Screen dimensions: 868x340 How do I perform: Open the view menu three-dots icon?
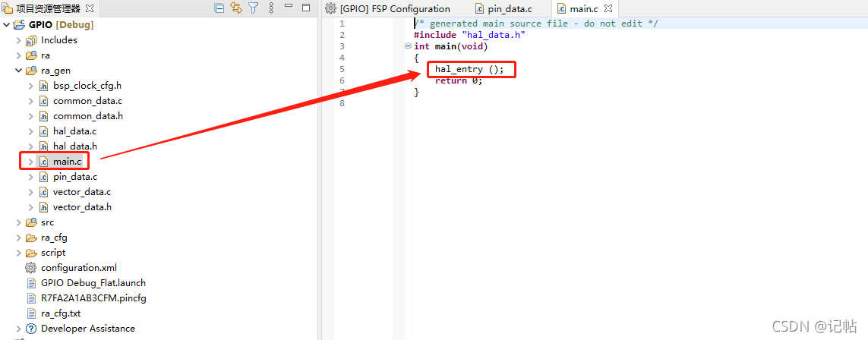tap(270, 8)
